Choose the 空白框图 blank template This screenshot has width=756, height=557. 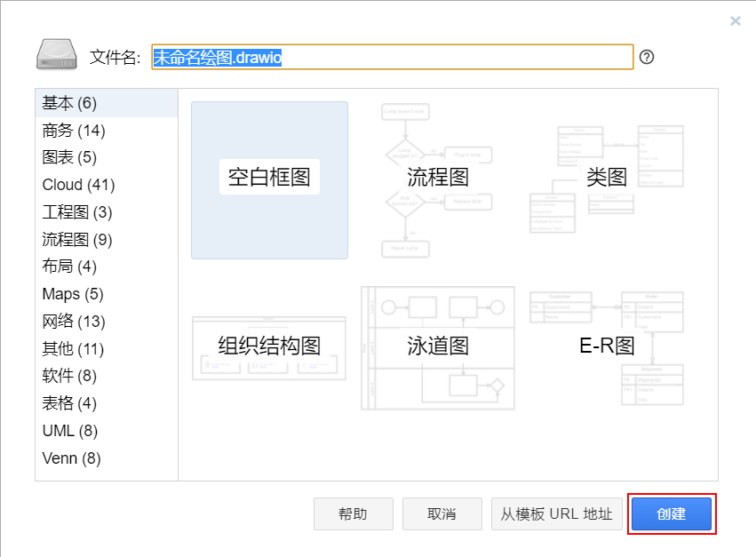click(269, 179)
